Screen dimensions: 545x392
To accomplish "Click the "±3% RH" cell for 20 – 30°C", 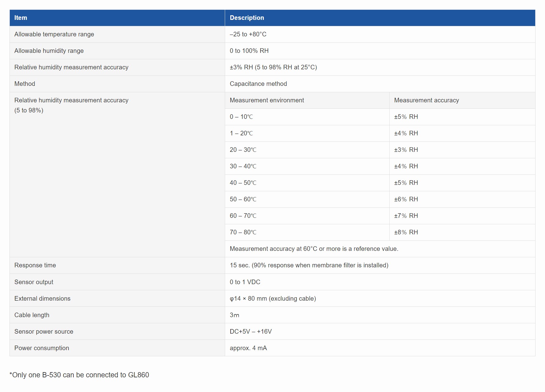I will 462,150.
